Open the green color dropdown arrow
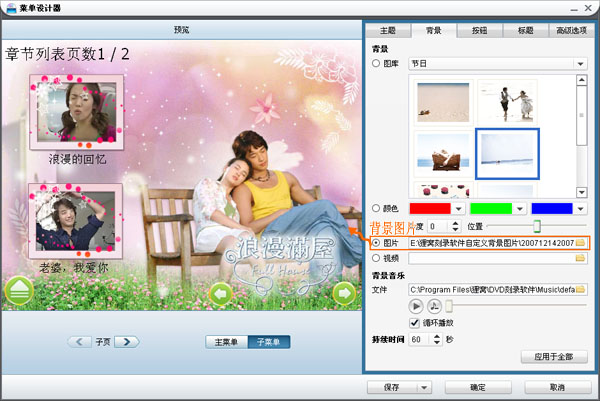Screen dimensions: 600x401 (520, 209)
